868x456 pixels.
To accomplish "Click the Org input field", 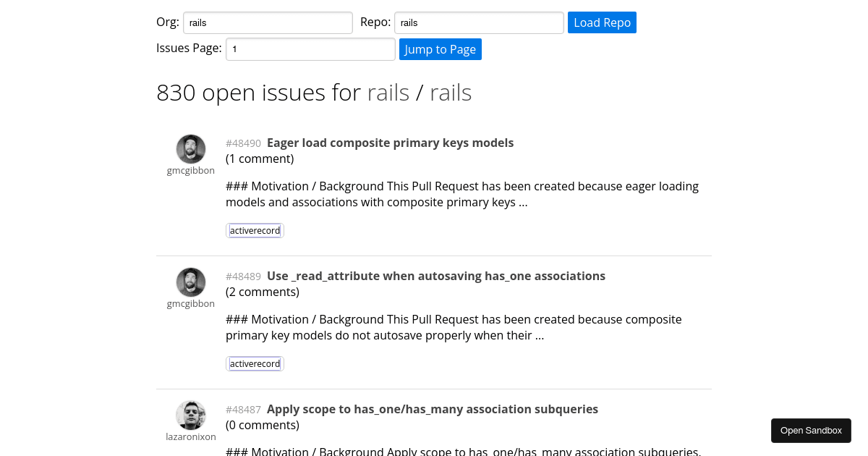I will coord(268,22).
